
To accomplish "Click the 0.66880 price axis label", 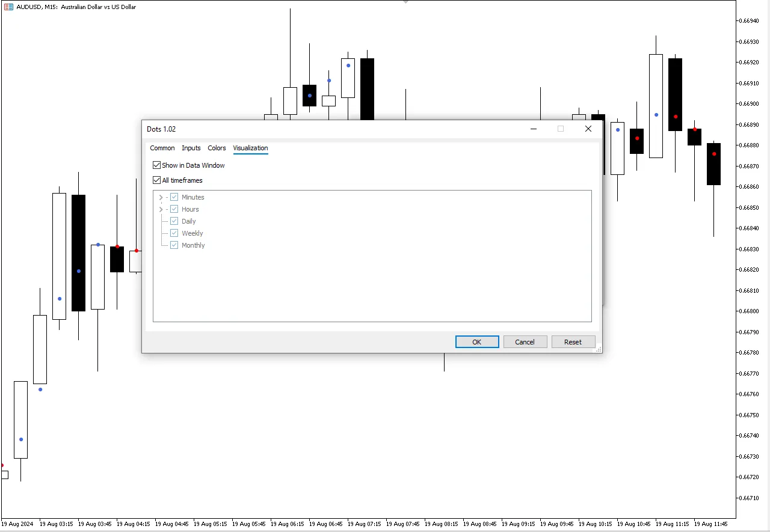I will [x=750, y=145].
